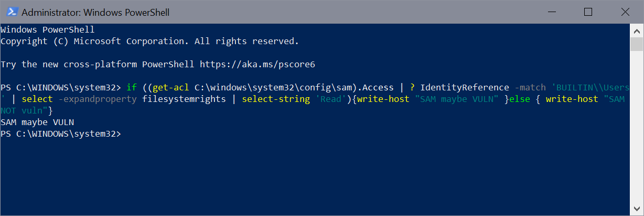
Task: Click the filesystemrights text
Action: pyautogui.click(x=176, y=99)
